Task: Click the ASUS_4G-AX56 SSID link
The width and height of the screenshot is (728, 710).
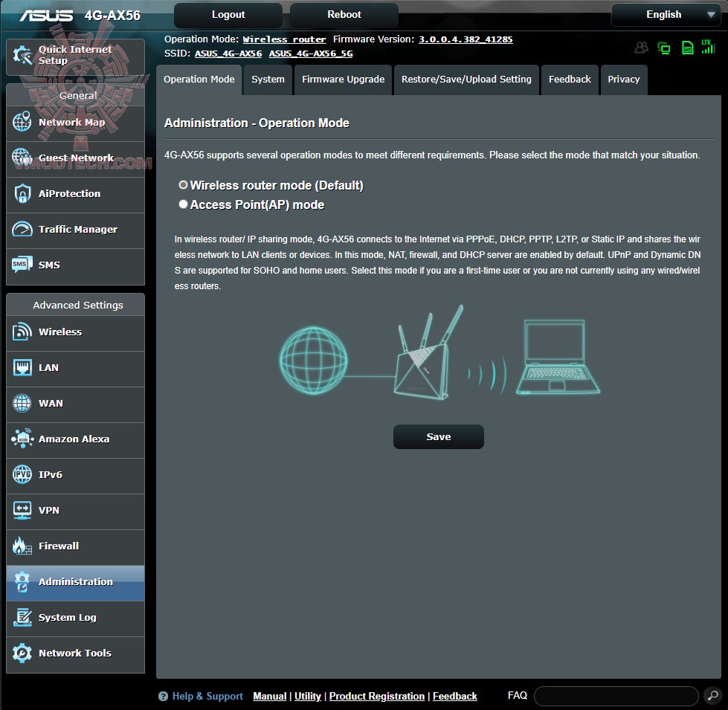Action: tap(228, 54)
